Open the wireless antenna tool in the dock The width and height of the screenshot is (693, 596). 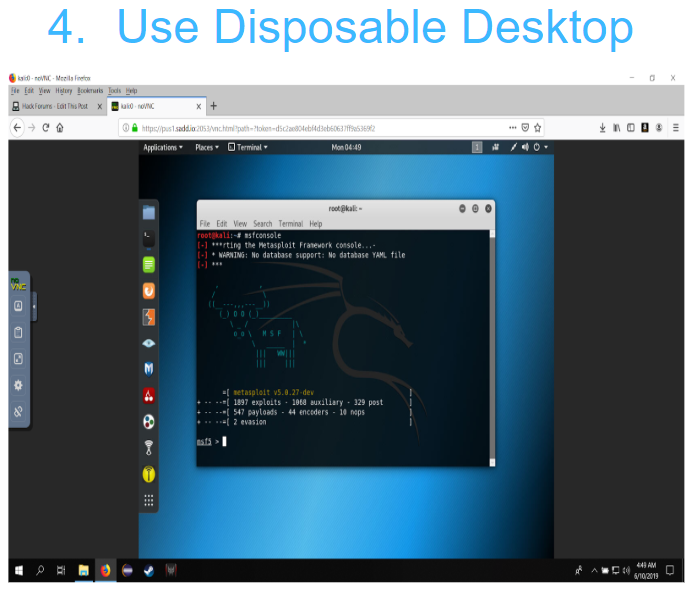point(149,448)
